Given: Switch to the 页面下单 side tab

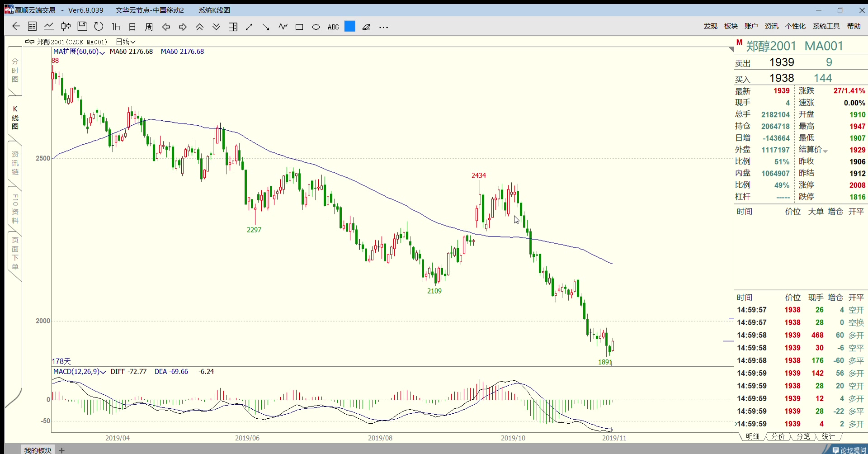Looking at the screenshot, I should (15, 253).
